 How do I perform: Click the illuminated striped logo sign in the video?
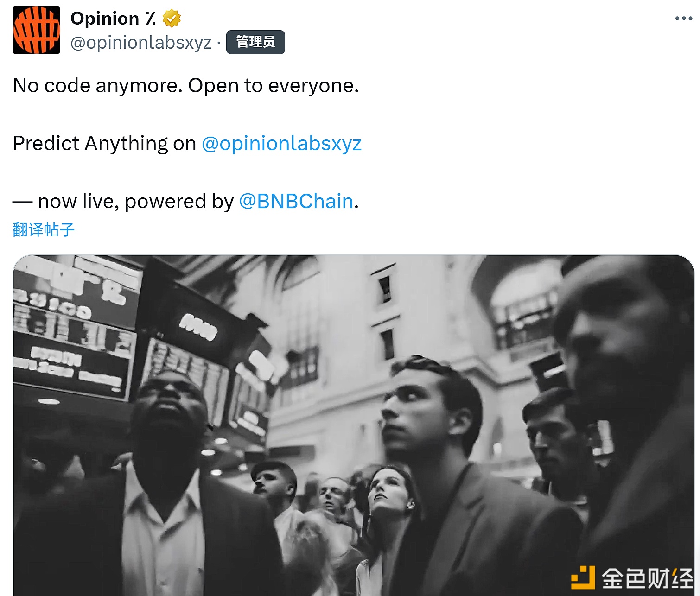coord(198,327)
